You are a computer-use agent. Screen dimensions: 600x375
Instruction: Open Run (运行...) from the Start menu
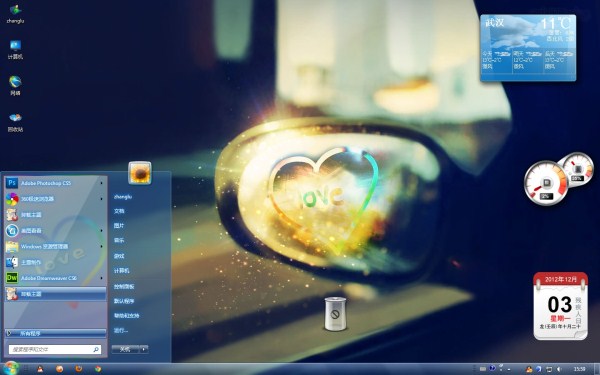point(121,330)
